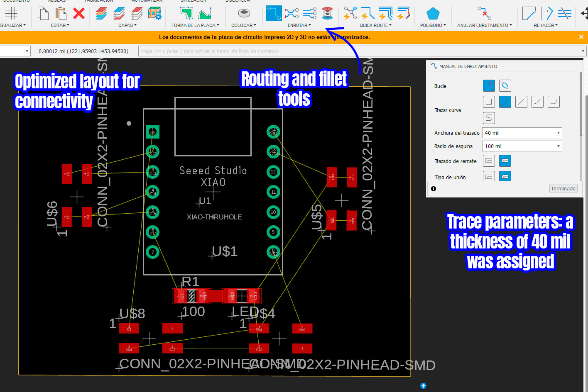Open the layer stack manager gear icon
The height and width of the screenshot is (392, 588).
(155, 13)
